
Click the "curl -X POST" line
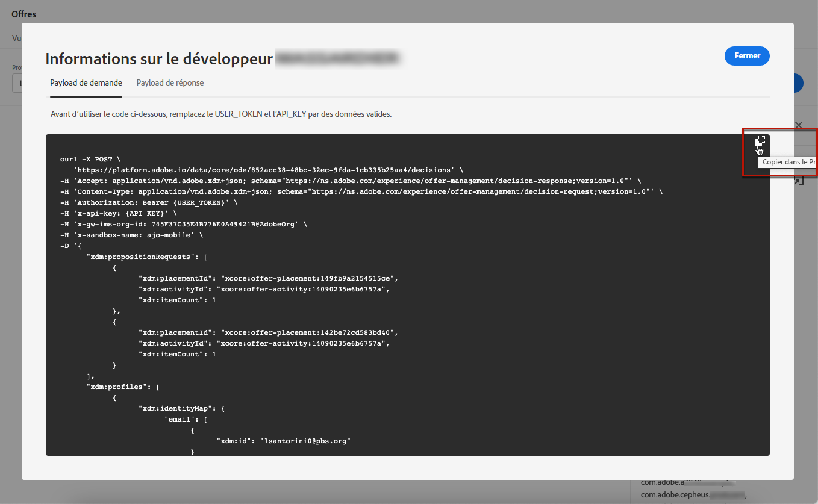pyautogui.click(x=90, y=160)
